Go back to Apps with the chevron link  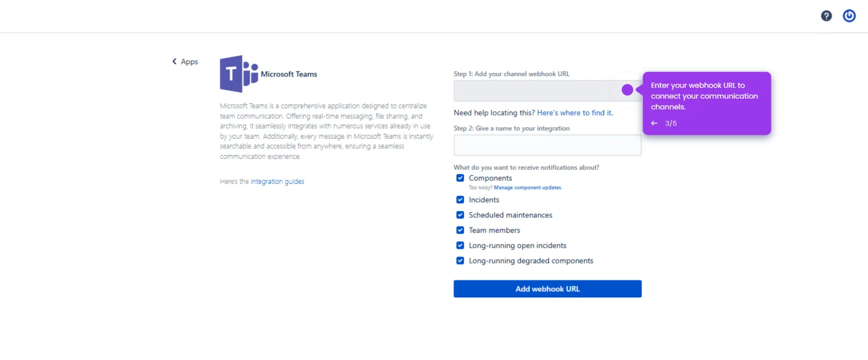185,62
